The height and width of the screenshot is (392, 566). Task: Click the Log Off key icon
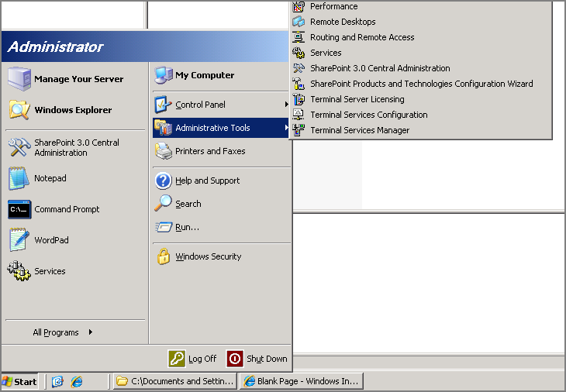click(177, 359)
